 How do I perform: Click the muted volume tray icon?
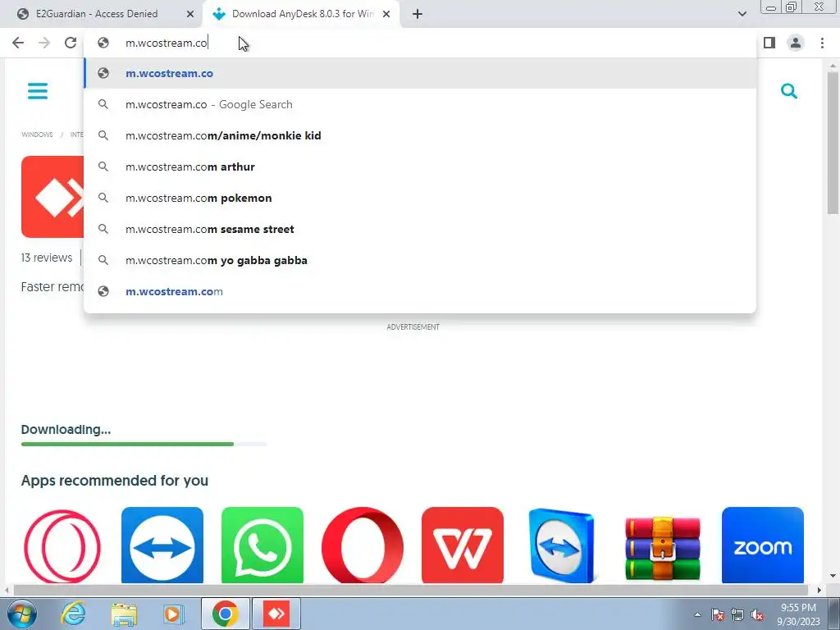point(757,614)
